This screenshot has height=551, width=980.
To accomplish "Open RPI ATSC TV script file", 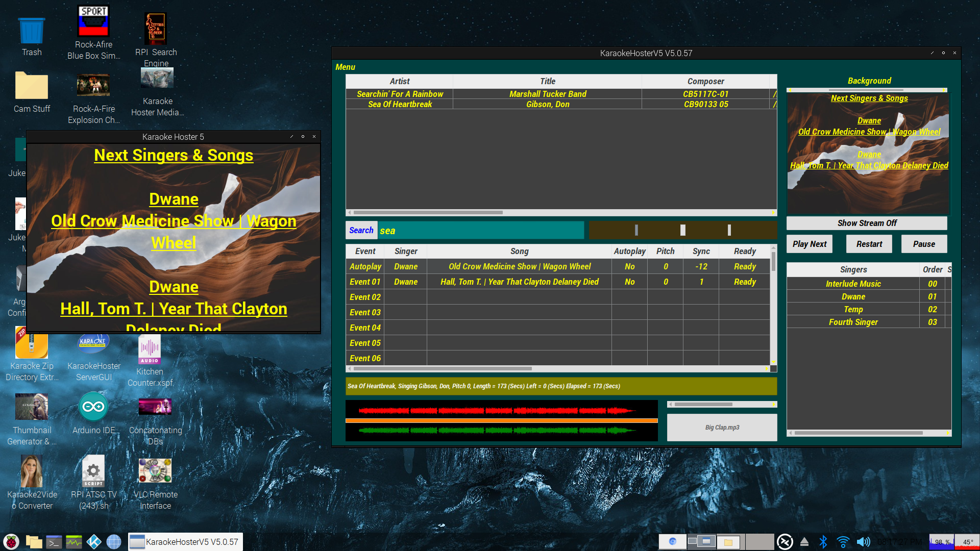I will [x=93, y=483].
